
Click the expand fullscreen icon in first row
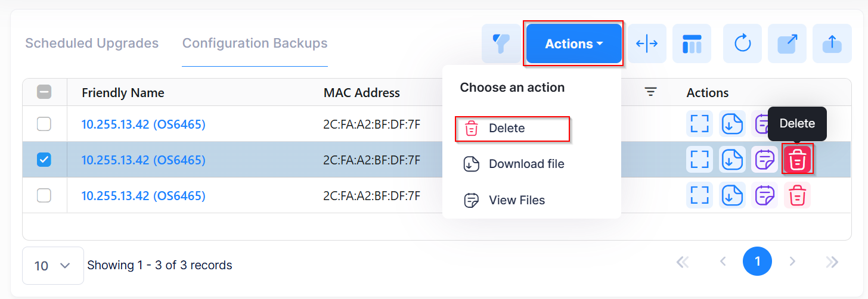[x=699, y=124]
